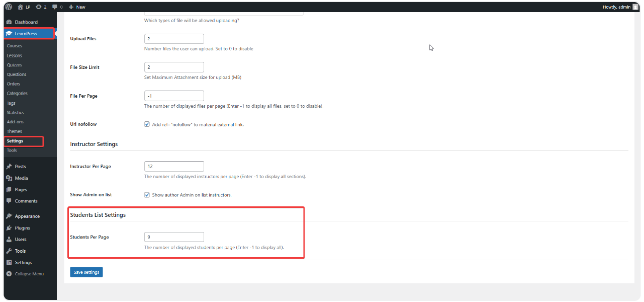Uncheck Show author Admin on list instructors

(147, 195)
